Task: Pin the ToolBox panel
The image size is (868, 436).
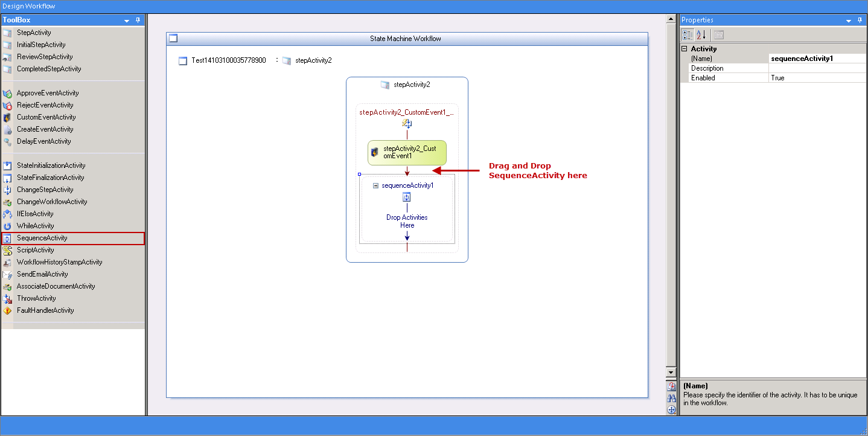Action: [138, 21]
